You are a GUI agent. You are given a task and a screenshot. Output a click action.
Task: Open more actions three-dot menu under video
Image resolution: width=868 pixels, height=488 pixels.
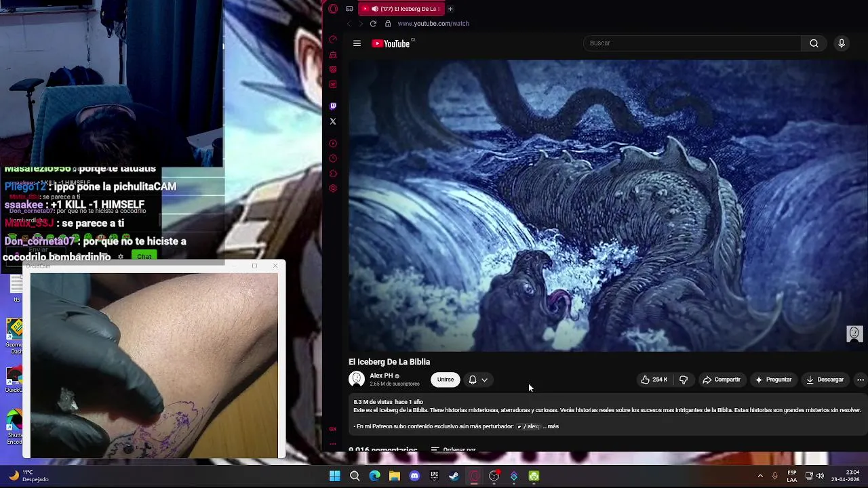[x=861, y=380]
